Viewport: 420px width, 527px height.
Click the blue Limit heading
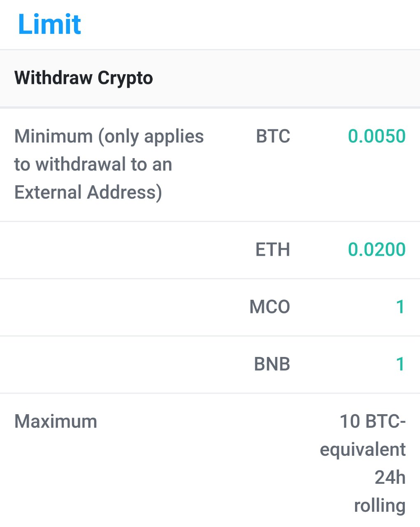click(49, 24)
